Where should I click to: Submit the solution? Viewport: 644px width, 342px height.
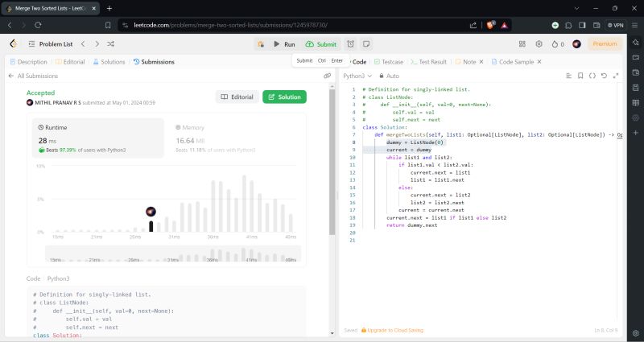[x=320, y=44]
